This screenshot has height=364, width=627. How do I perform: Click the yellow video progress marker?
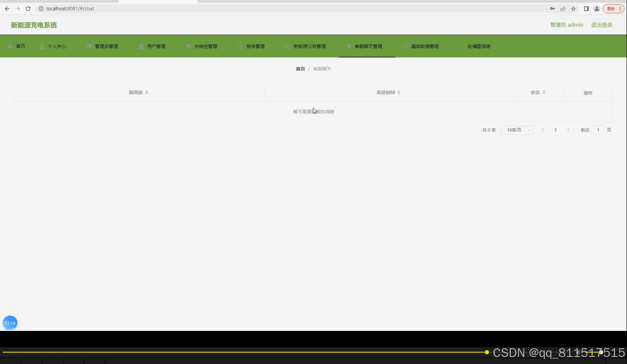(486, 352)
